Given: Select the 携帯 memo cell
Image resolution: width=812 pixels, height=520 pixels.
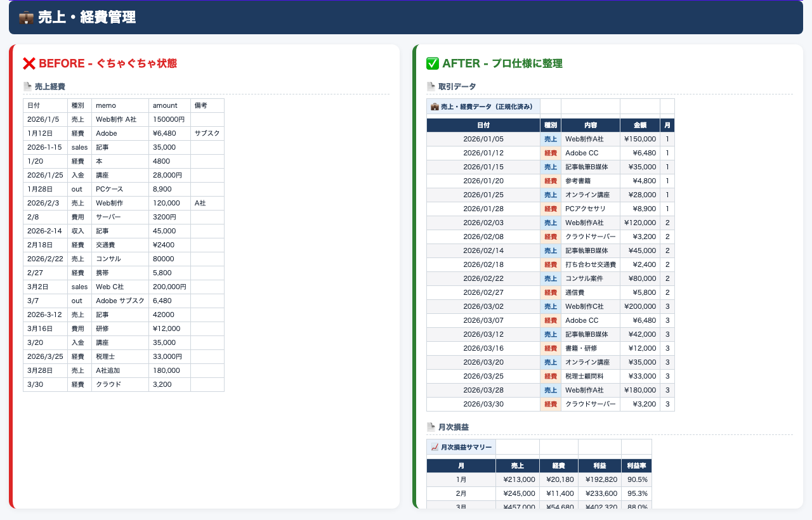Looking at the screenshot, I should point(121,273).
